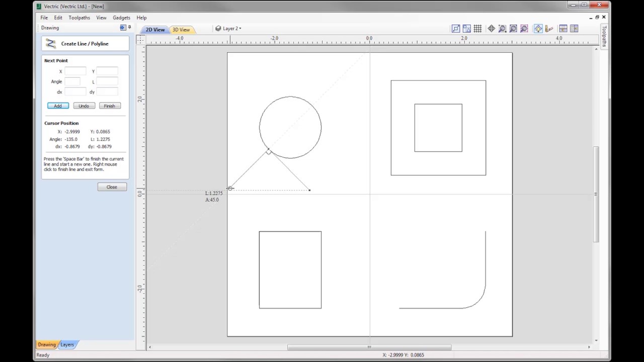Viewport: 644px width, 362px height.
Task: Tile views horizontally icon
Action: pyautogui.click(x=563, y=29)
